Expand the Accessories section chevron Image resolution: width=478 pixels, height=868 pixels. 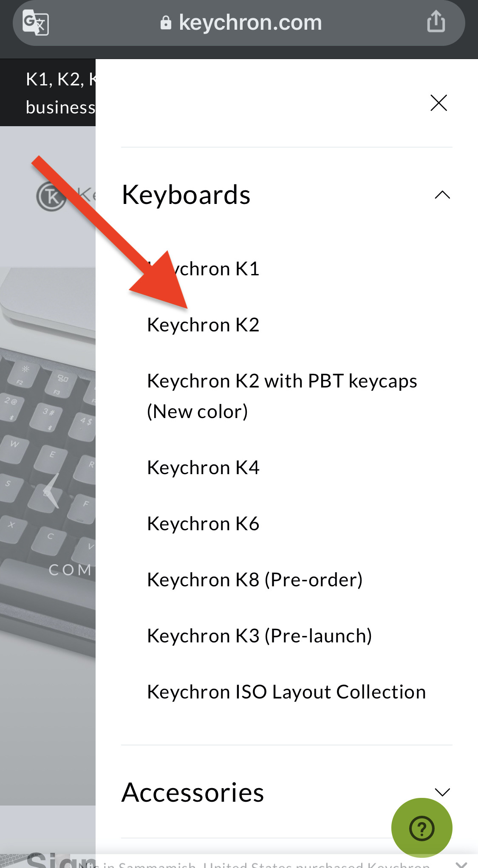442,792
